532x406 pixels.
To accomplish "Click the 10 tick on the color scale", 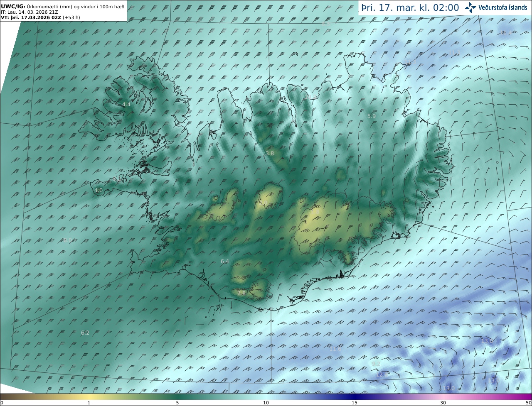I will (x=266, y=403).
